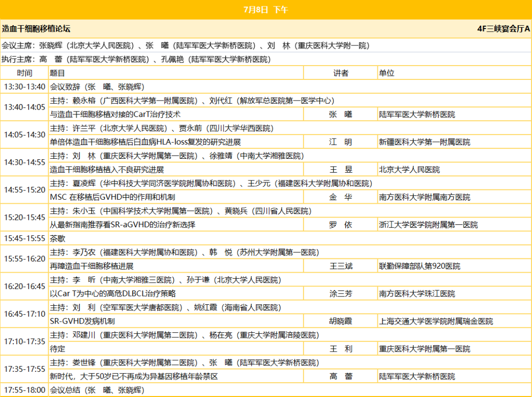Click the hosts row listing 李 昕 and 孙于谦

(290, 280)
